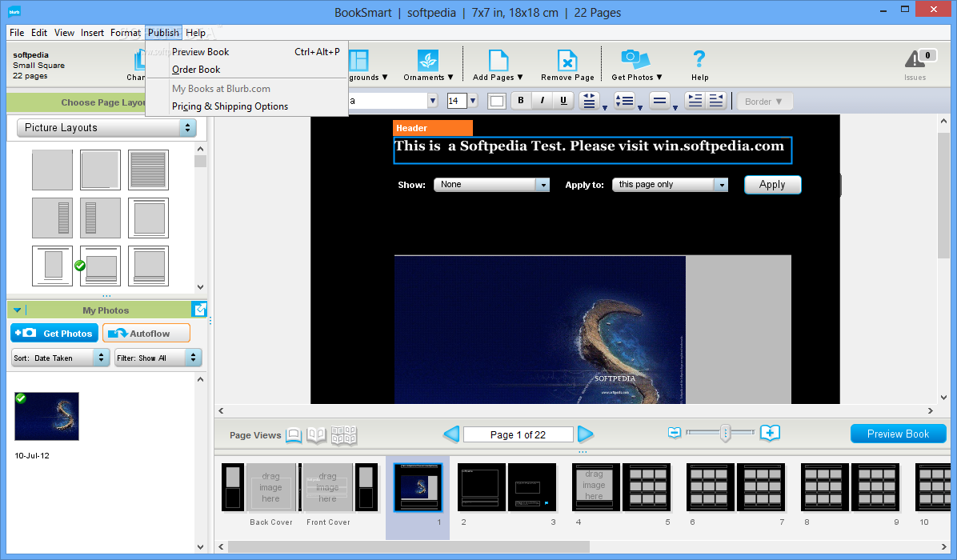Toggle bold text formatting
The height and width of the screenshot is (560, 957).
[x=521, y=101]
